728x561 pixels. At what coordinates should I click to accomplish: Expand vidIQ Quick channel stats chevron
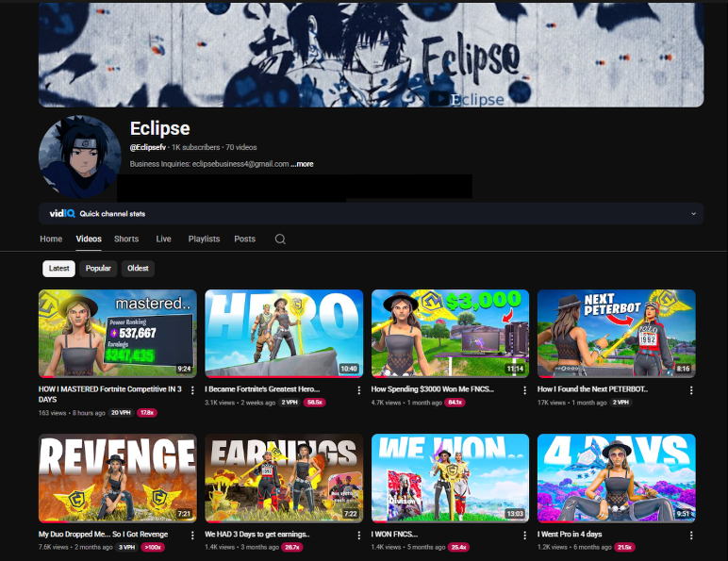(x=693, y=214)
